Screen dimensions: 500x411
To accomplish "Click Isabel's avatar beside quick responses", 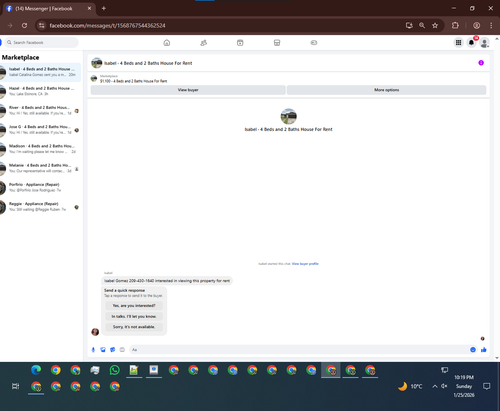I will pos(95,332).
